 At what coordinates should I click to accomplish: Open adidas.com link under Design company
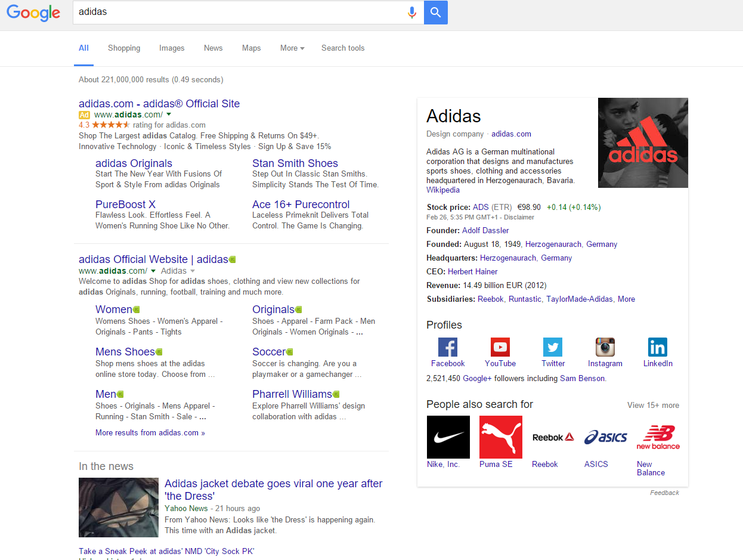point(511,134)
